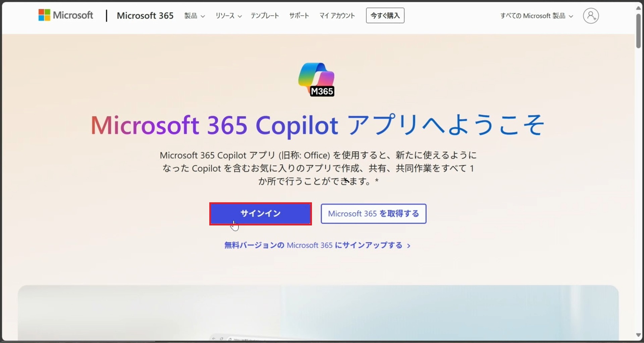This screenshot has width=644, height=343.
Task: Click the サインイン button
Action: (261, 214)
